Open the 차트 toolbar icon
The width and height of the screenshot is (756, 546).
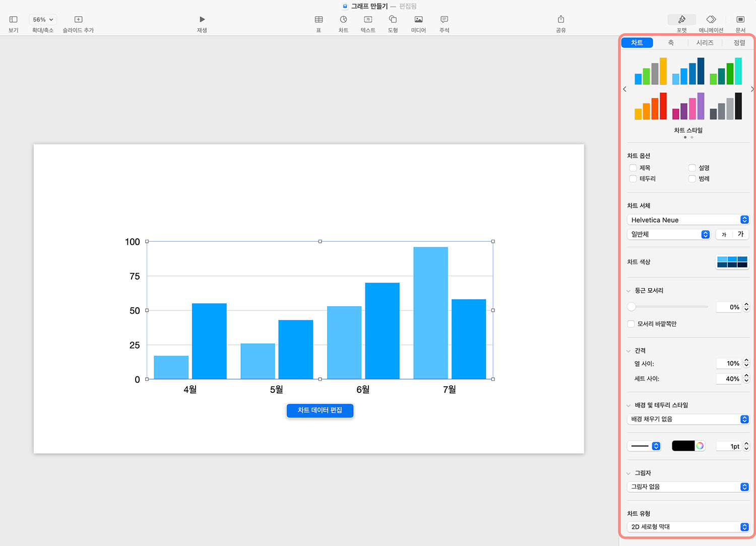[x=343, y=20]
